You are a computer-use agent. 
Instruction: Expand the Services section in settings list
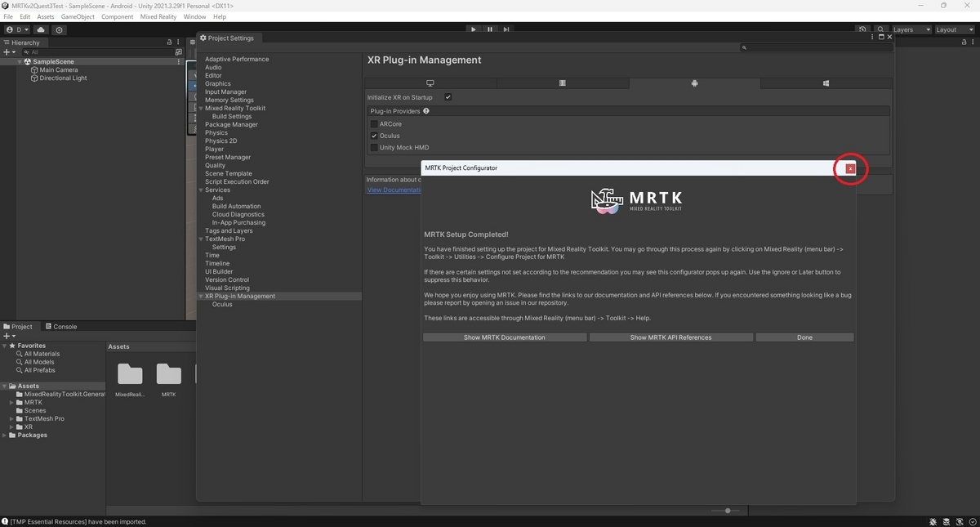pyautogui.click(x=200, y=190)
